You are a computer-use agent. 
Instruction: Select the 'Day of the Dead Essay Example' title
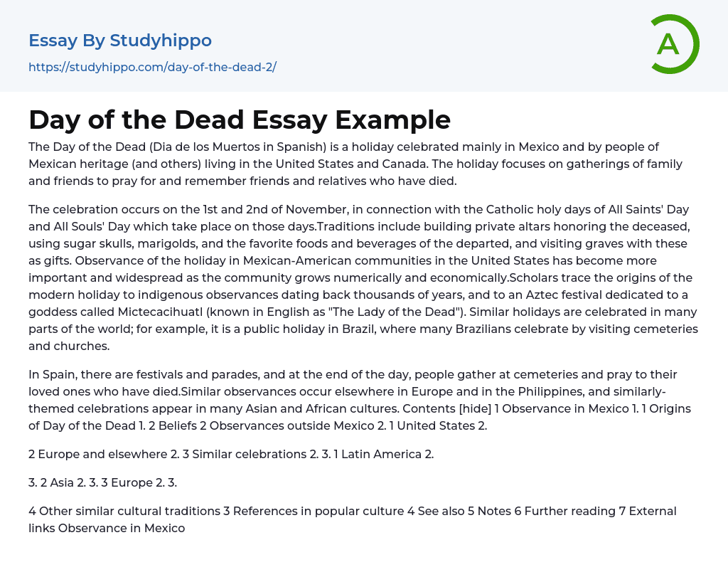[240, 120]
